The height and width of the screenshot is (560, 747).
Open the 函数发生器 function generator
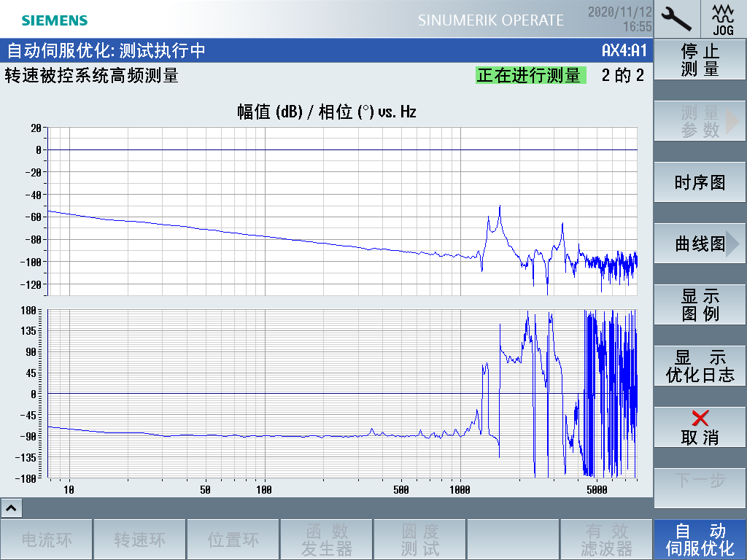click(327, 540)
